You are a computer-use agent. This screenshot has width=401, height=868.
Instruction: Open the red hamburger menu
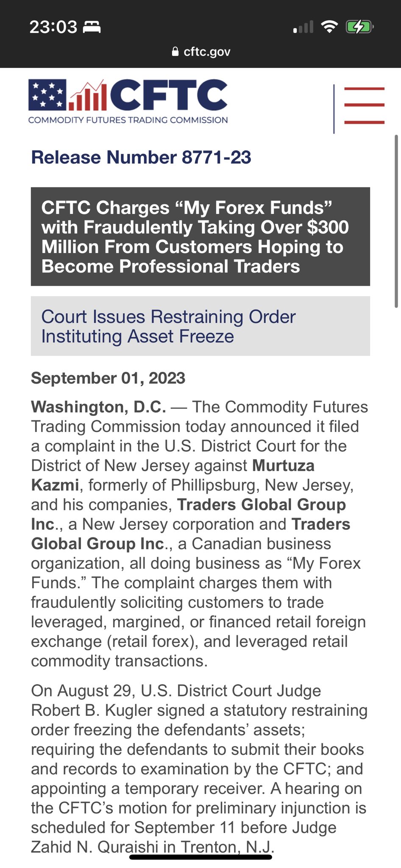(364, 106)
